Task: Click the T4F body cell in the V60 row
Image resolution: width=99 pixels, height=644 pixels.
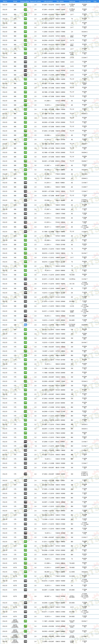Action: (x=72, y=330)
